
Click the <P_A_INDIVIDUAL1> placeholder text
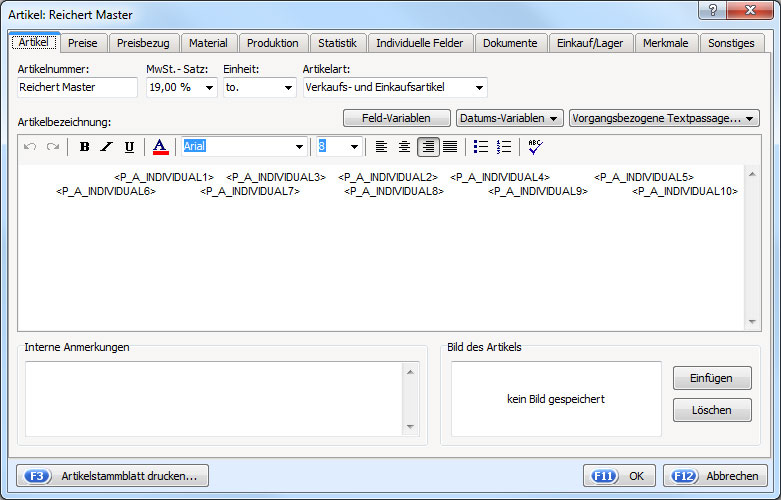(164, 177)
